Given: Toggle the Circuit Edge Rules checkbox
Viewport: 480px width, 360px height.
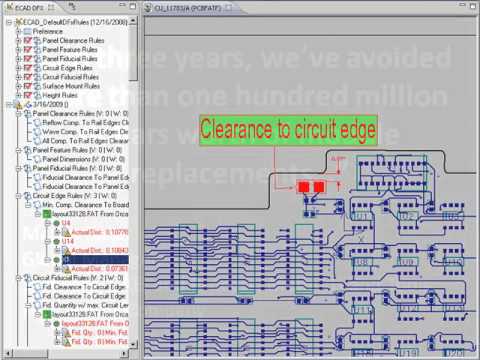Looking at the screenshot, I should pos(28,68).
